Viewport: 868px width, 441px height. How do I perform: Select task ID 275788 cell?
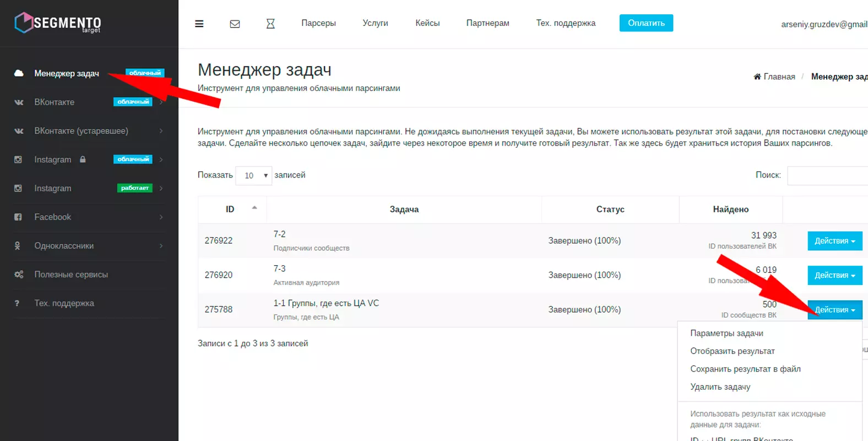point(219,310)
